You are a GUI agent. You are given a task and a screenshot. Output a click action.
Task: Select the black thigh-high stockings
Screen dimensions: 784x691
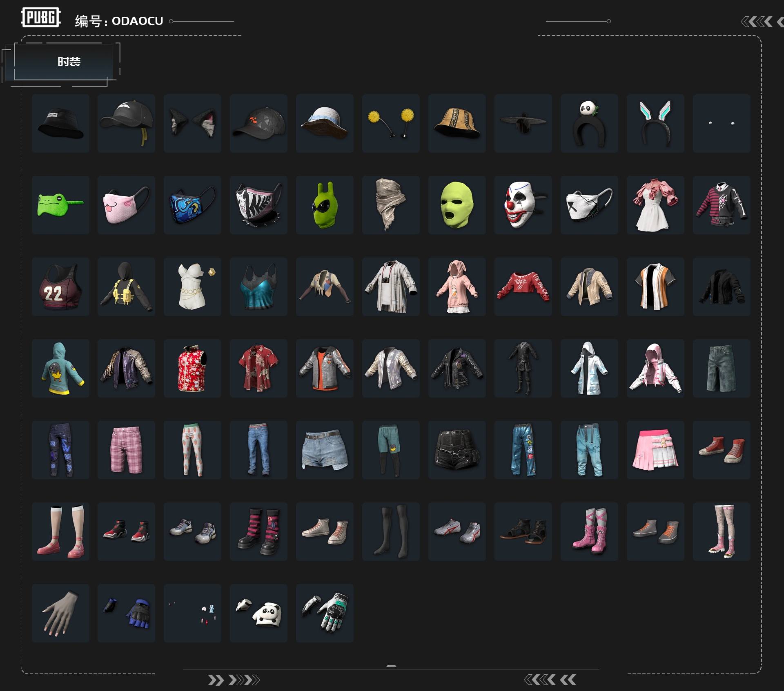[x=391, y=531]
